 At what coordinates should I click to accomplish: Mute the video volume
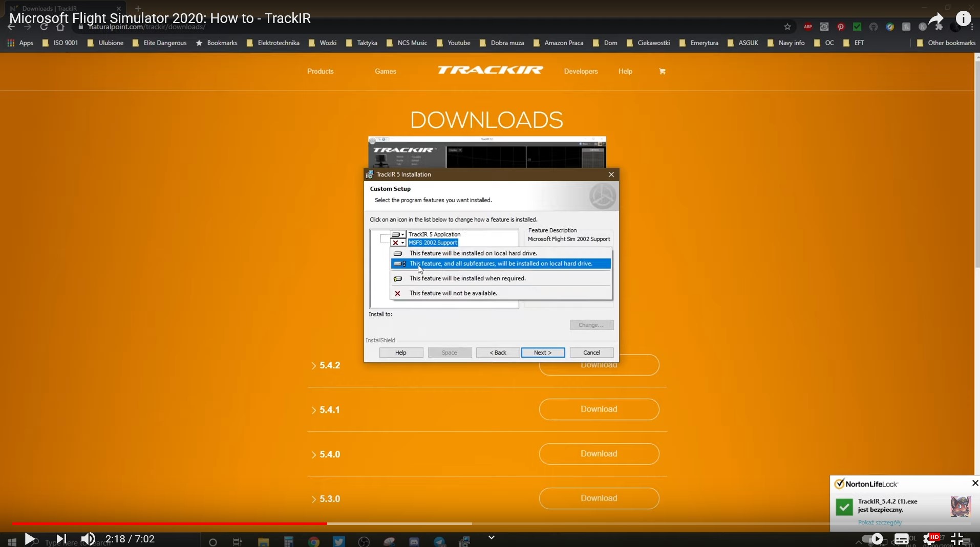(x=88, y=539)
